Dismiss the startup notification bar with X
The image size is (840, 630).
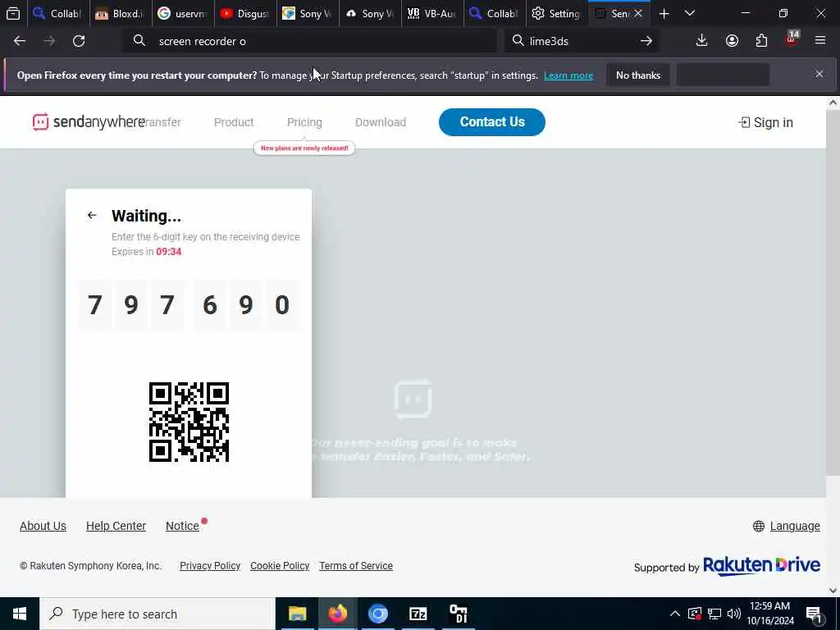[819, 74]
